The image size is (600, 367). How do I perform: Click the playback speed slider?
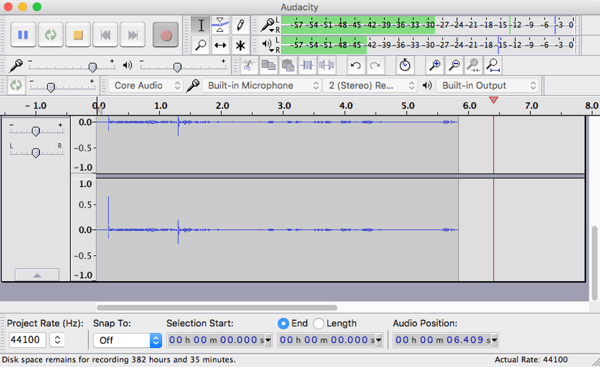click(62, 86)
